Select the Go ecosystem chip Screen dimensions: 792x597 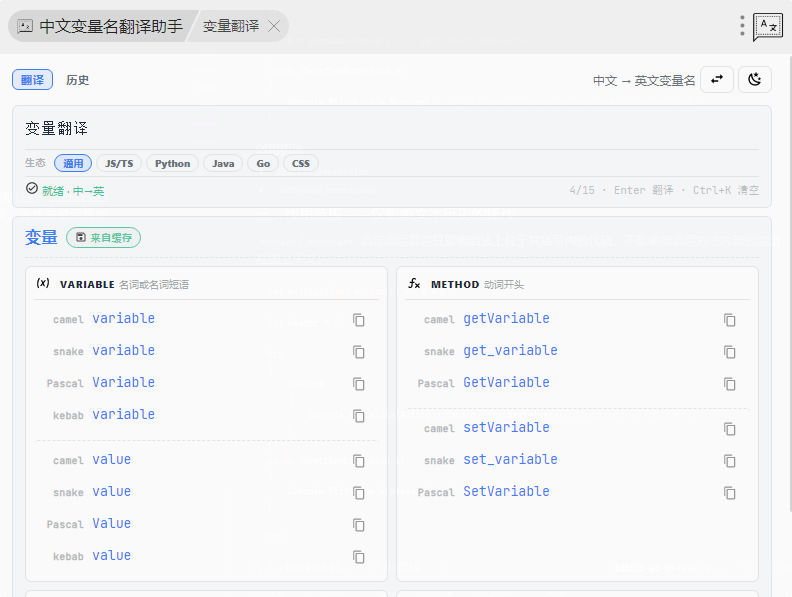coord(263,163)
